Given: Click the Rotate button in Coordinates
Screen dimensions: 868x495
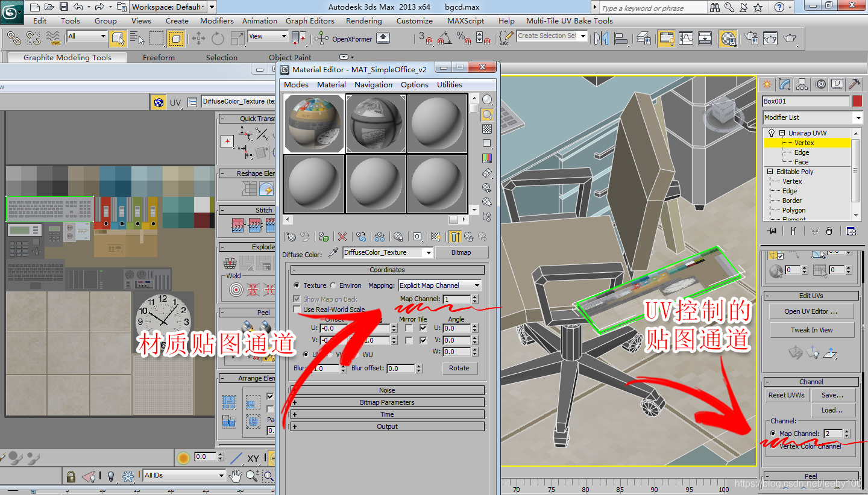Looking at the screenshot, I should coord(459,368).
